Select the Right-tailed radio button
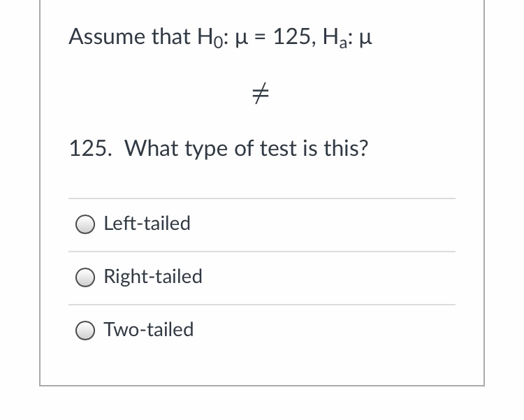This screenshot has width=524, height=420. click(86, 277)
